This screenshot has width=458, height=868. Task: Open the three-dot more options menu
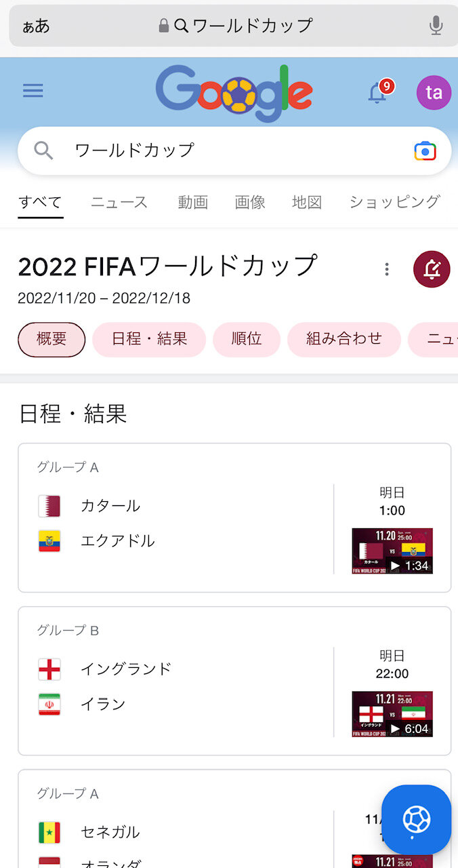387,269
